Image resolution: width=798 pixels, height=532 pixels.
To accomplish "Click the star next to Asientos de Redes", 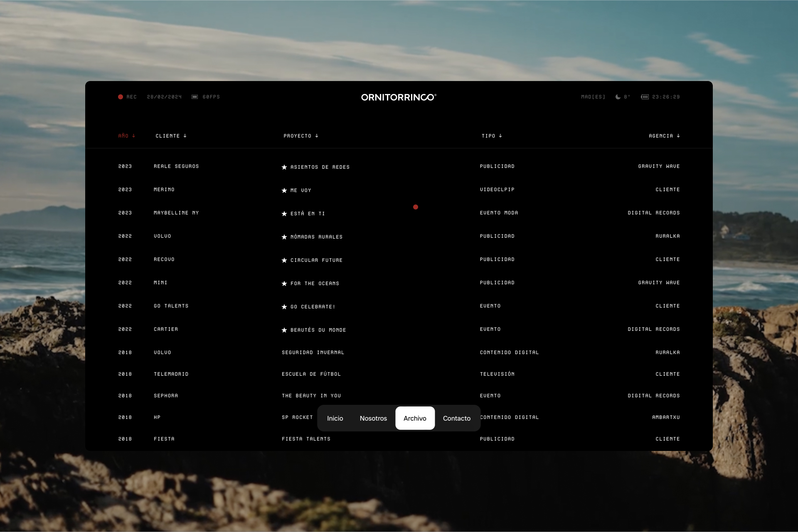I will [x=284, y=167].
